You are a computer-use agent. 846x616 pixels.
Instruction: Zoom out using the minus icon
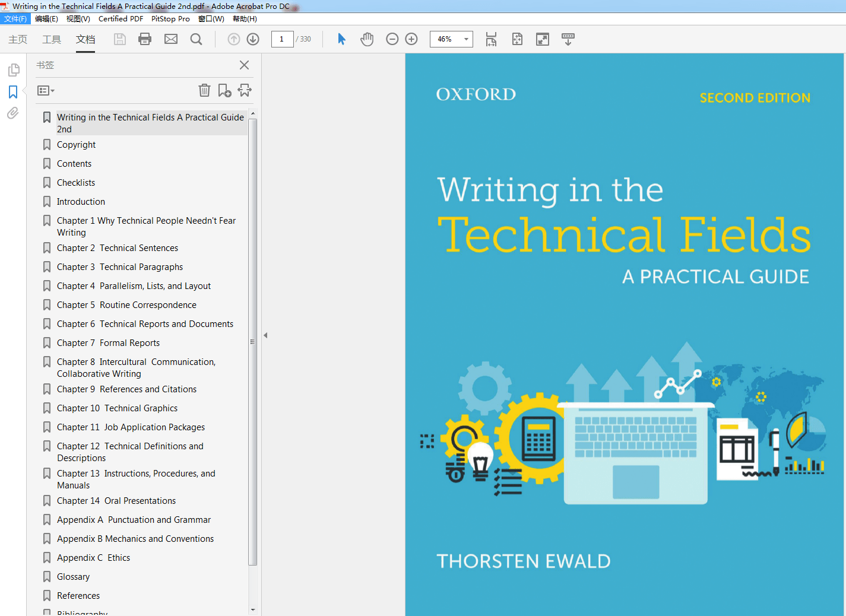392,39
